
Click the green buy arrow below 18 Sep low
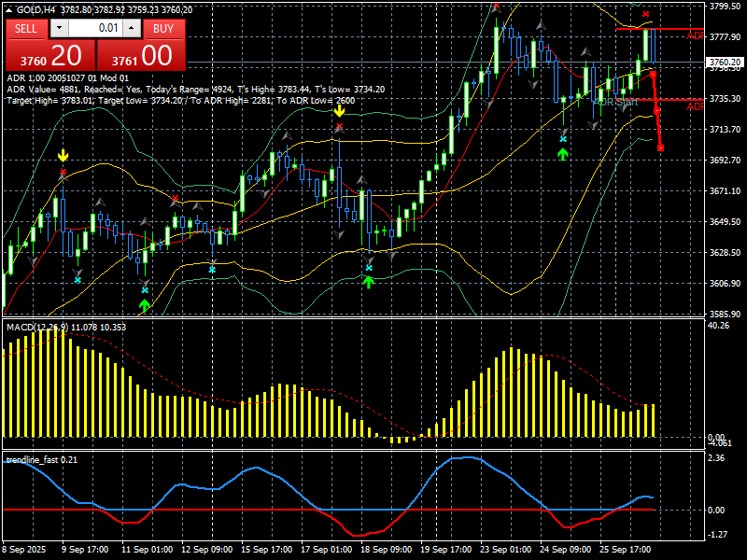click(x=368, y=282)
